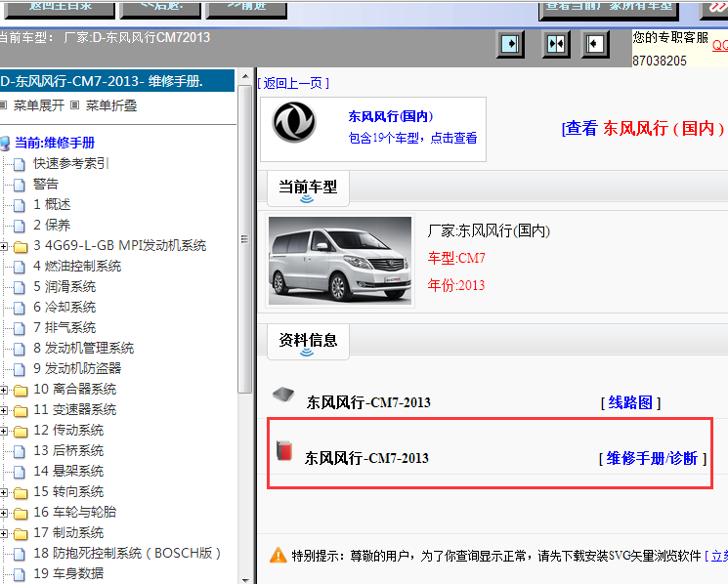Image resolution: width=728 pixels, height=584 pixels.
Task: Click folder icon beside 10 离合器系统
Action: click(21, 390)
